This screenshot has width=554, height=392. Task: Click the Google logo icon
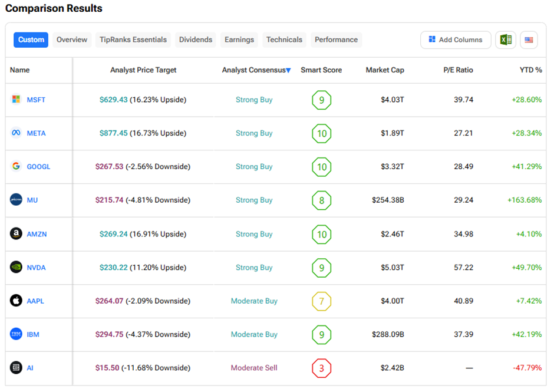coord(17,166)
